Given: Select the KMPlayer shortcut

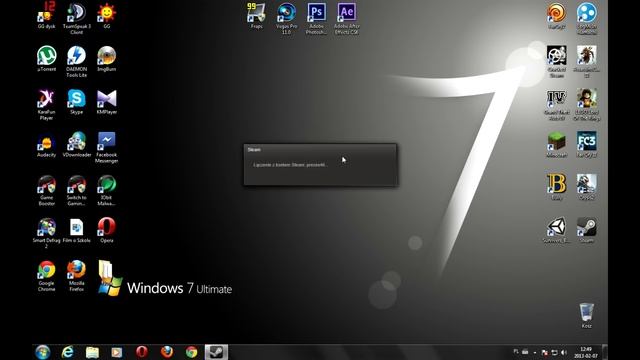Looking at the screenshot, I should [107, 102].
